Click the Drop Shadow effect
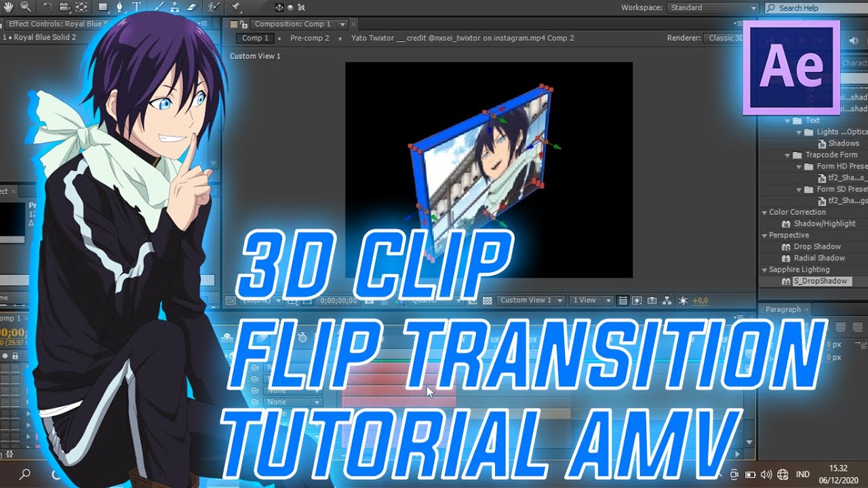 pyautogui.click(x=817, y=247)
